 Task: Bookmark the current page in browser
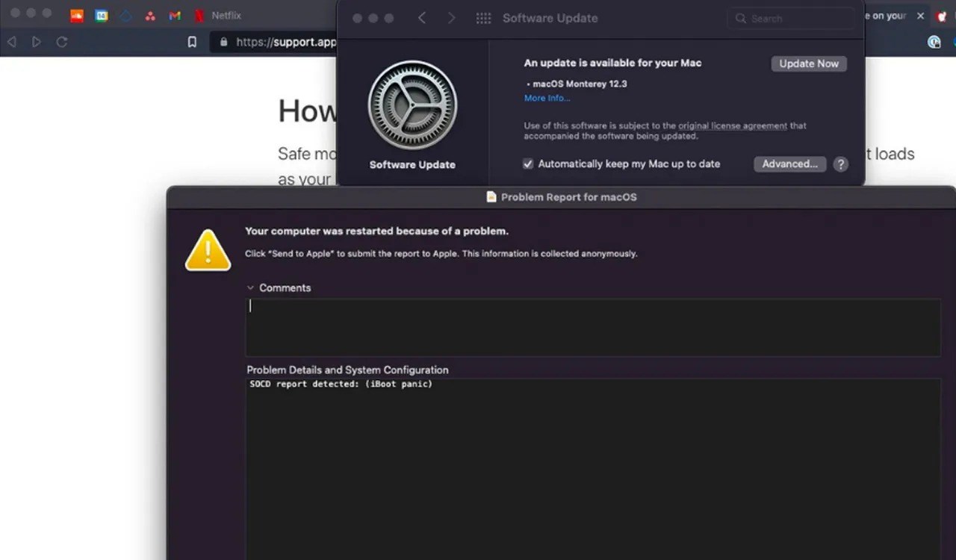click(192, 42)
